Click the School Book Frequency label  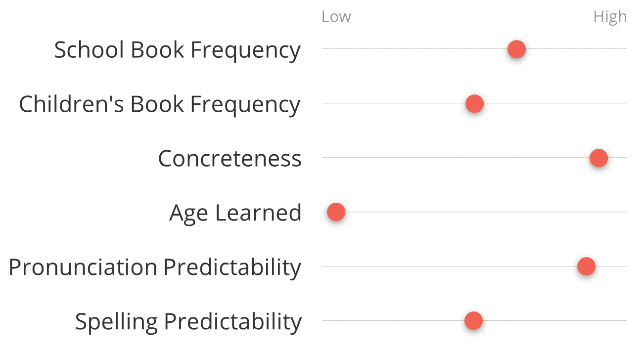pos(177,50)
